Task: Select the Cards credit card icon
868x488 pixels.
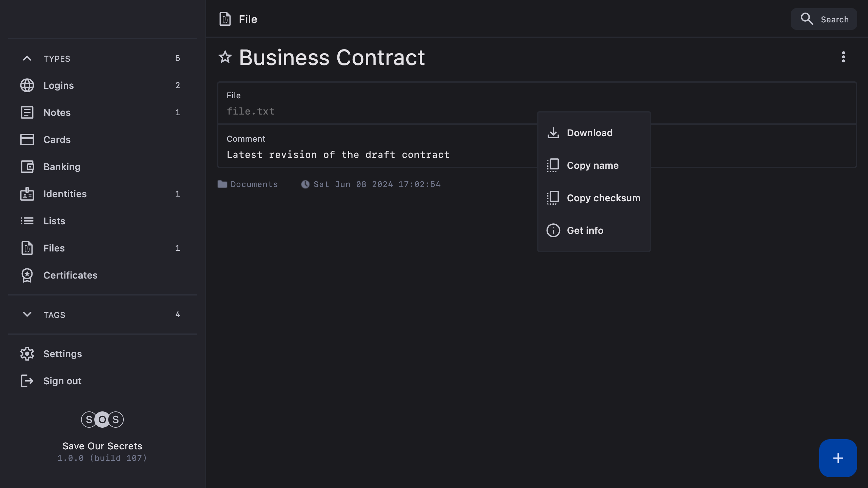Action: (x=27, y=140)
